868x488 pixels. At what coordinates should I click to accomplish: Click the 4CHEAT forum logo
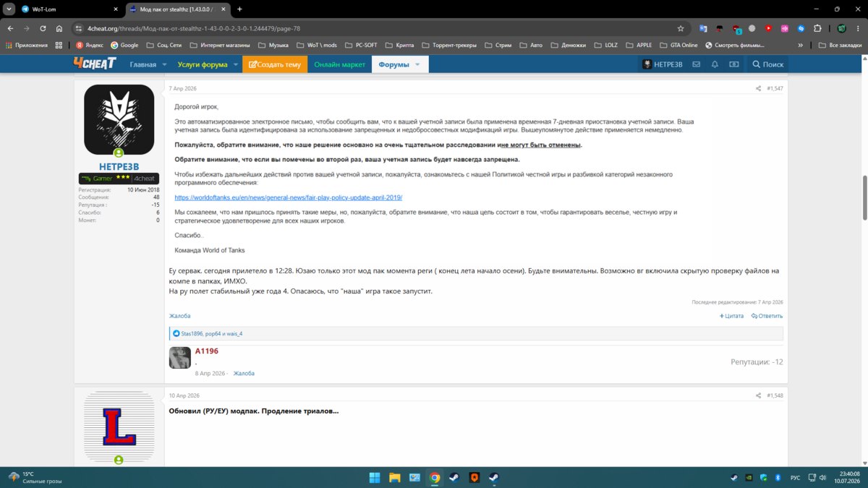[x=95, y=64]
